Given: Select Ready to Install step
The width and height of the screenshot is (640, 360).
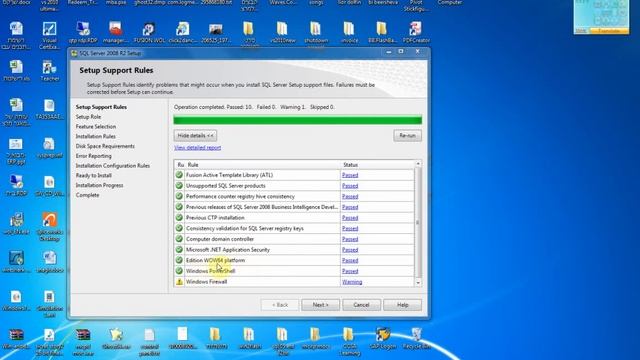Looking at the screenshot, I should point(93,175).
